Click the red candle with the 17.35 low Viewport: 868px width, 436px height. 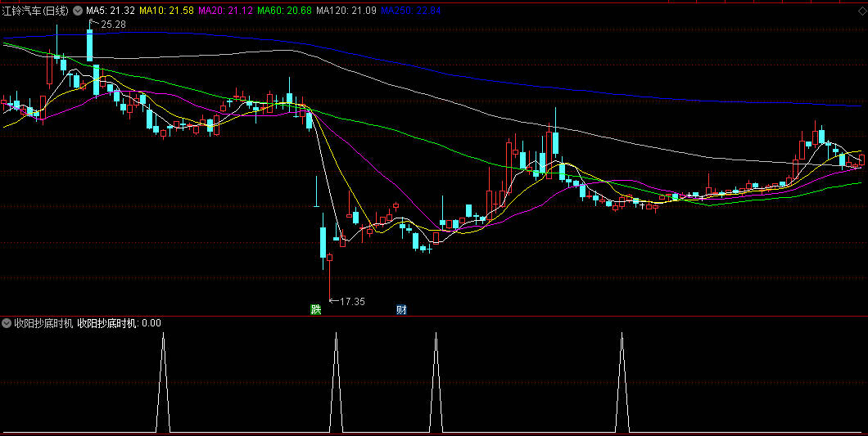[x=329, y=276]
